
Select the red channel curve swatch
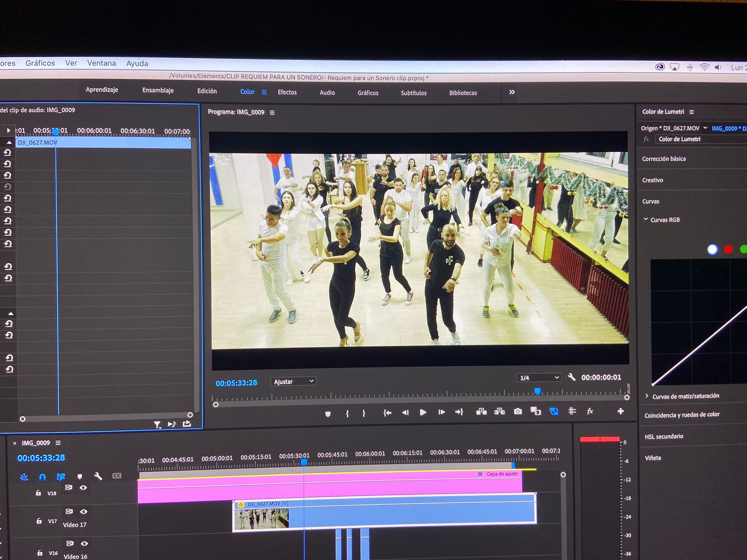coord(728,249)
